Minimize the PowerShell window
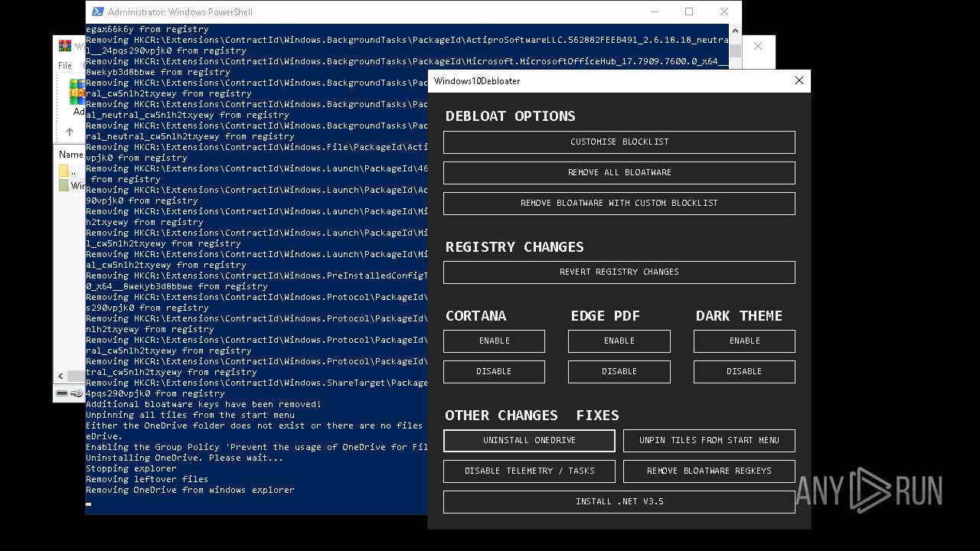 654,11
